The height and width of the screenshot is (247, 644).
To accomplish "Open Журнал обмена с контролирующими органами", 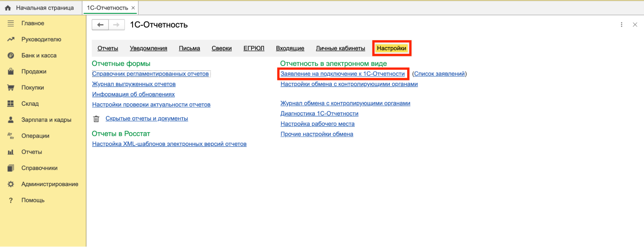I will coord(345,103).
